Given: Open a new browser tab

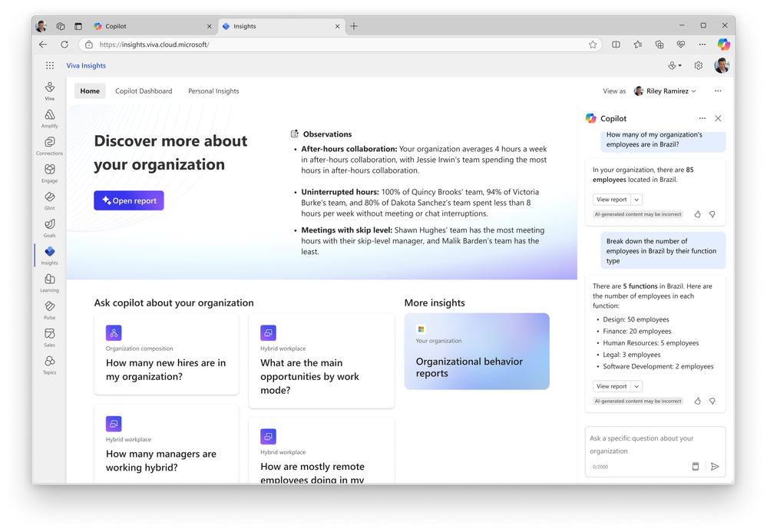Looking at the screenshot, I should 354,26.
